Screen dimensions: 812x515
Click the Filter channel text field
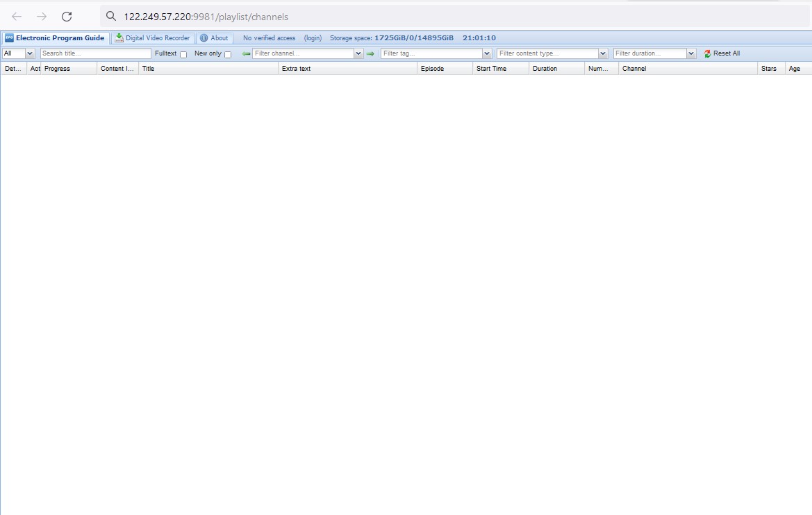[304, 53]
